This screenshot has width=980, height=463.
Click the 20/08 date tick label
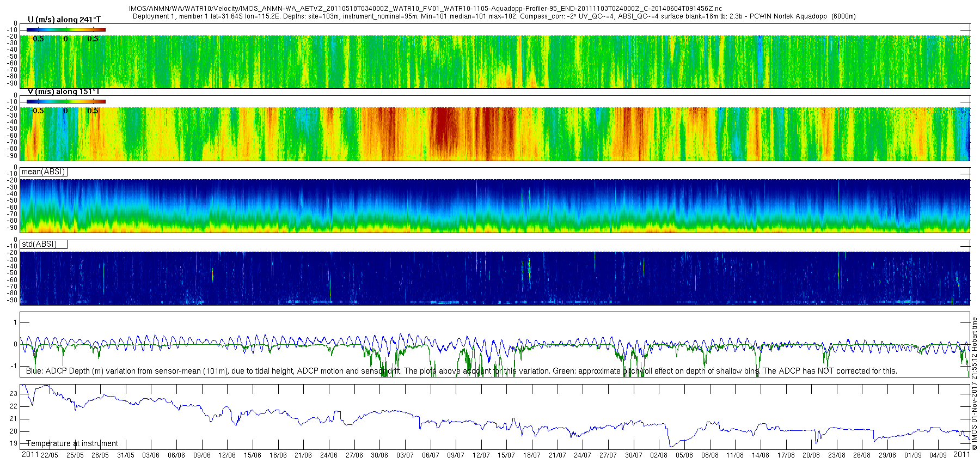[811, 455]
